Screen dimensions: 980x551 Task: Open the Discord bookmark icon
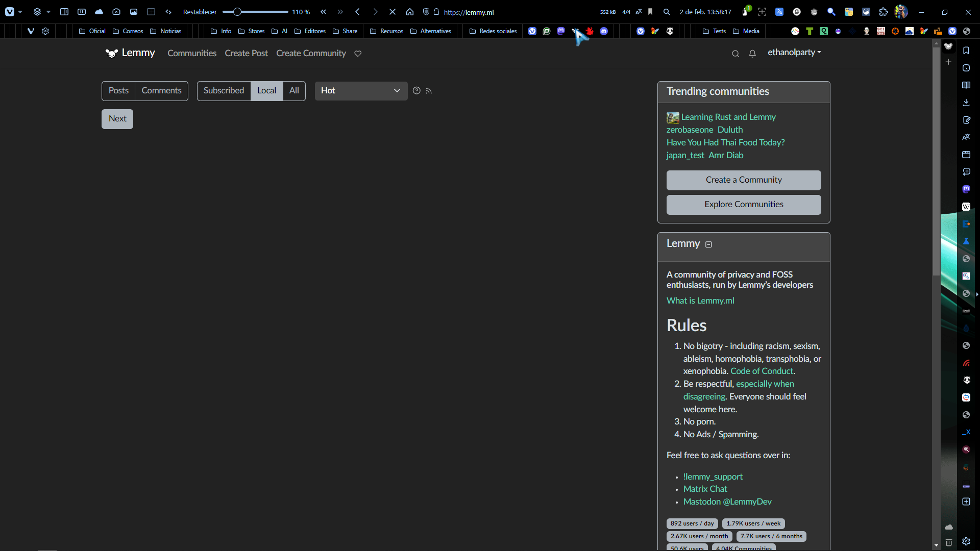pos(604,31)
